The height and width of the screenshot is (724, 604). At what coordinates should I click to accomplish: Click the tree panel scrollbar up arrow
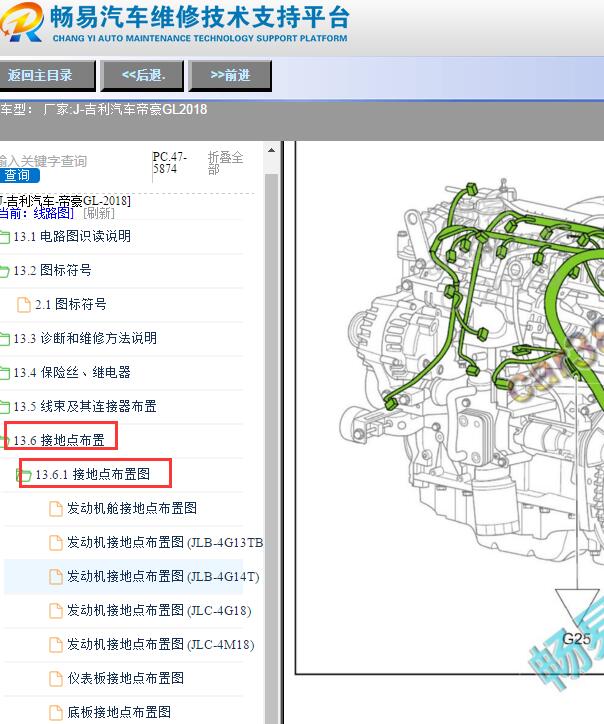(272, 151)
